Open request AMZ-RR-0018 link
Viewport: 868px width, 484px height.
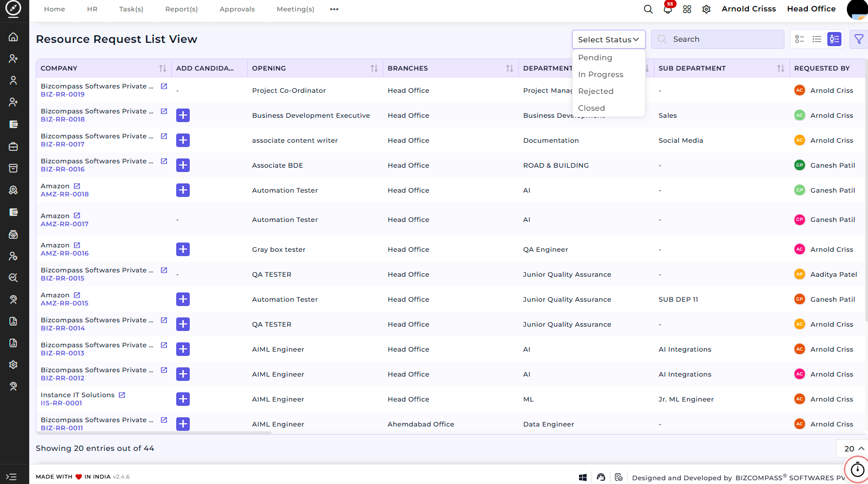point(65,194)
